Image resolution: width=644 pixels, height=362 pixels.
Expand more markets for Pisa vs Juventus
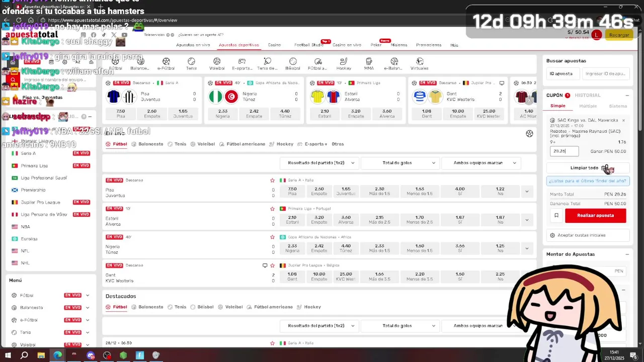click(x=527, y=192)
